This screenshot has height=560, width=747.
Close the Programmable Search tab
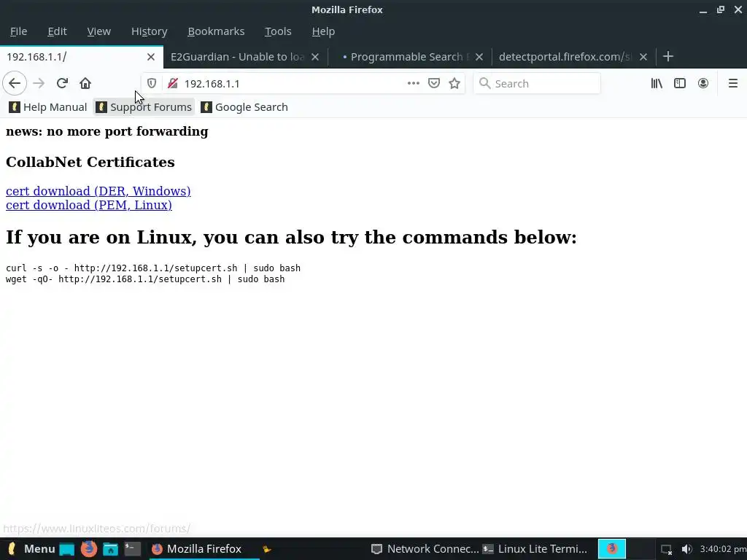pos(479,57)
